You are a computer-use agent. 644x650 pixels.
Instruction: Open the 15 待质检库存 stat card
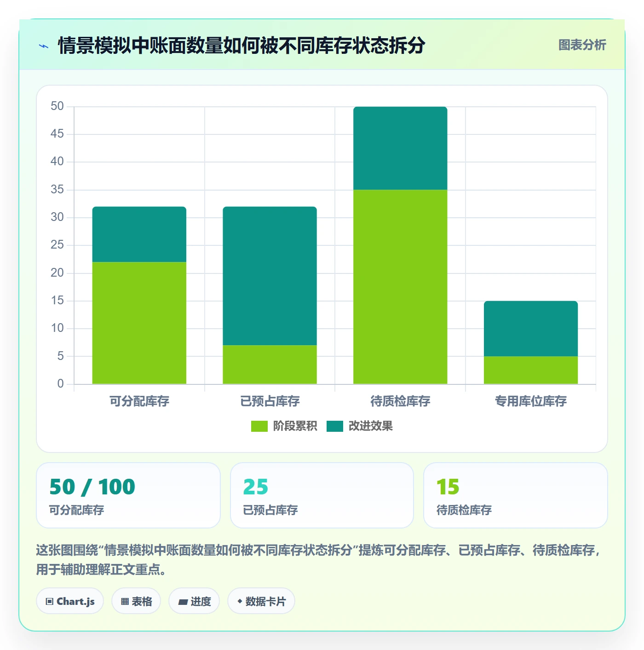coord(516,495)
